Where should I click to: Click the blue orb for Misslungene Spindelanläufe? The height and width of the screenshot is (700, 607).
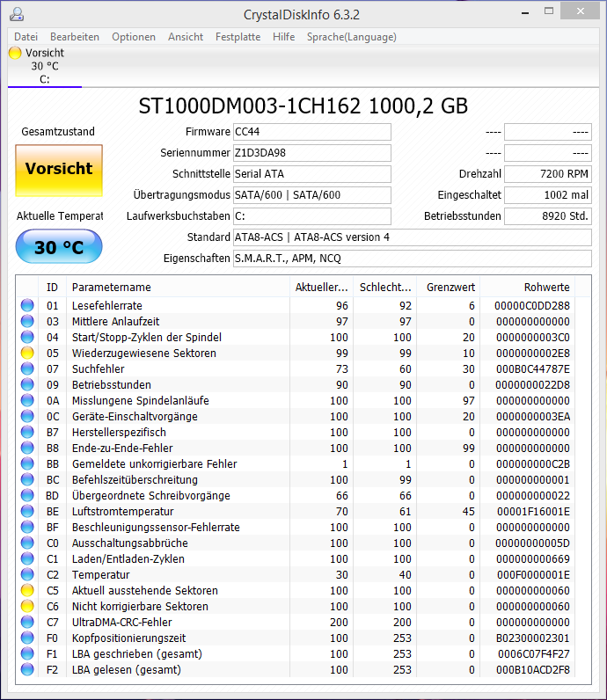(27, 400)
